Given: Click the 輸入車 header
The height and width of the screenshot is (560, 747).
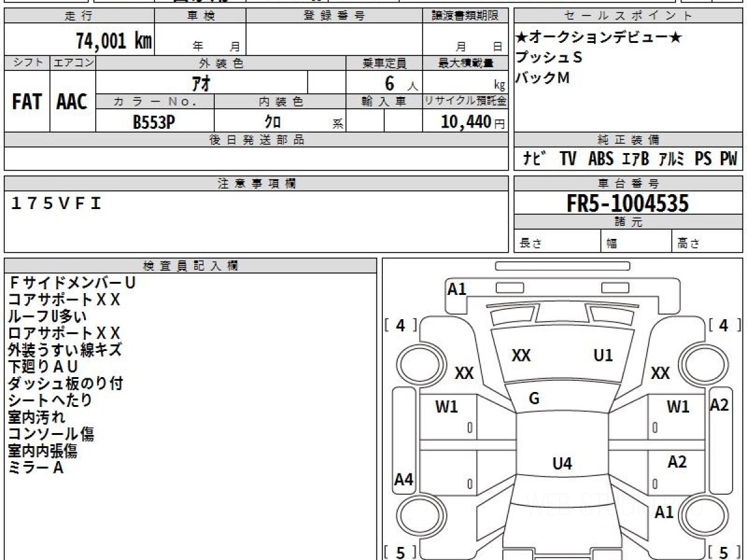Looking at the screenshot, I should click(384, 101).
